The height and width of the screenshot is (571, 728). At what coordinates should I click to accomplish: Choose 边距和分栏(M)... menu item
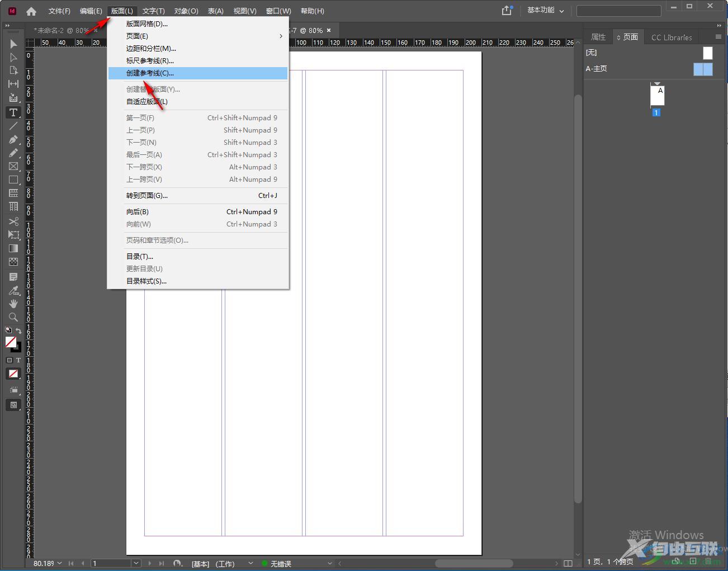pos(198,49)
